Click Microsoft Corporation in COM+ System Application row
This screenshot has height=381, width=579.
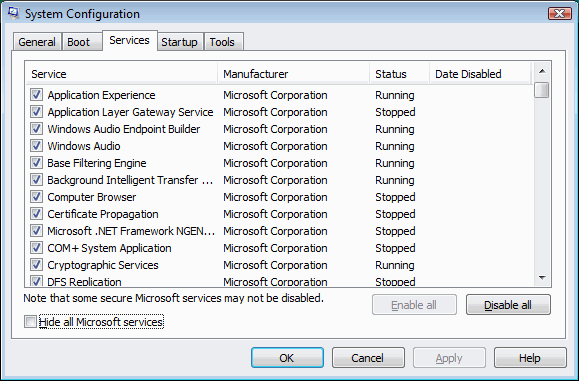tap(275, 248)
